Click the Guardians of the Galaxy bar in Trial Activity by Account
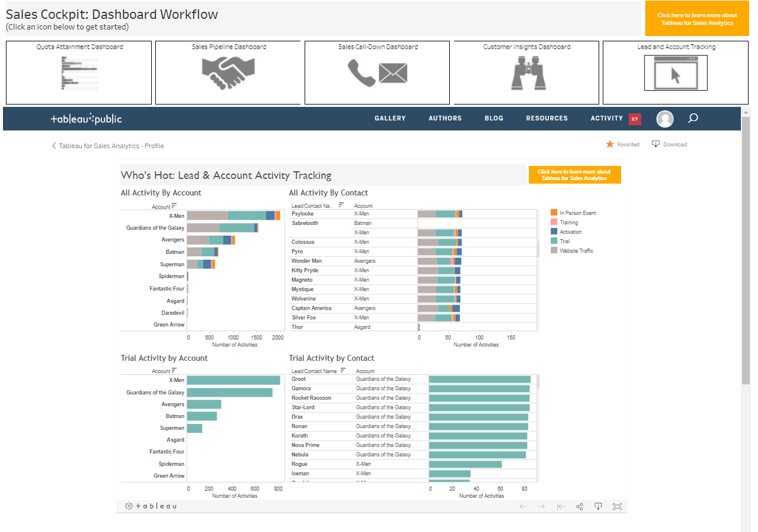The width and height of the screenshot is (758, 532). pyautogui.click(x=230, y=392)
